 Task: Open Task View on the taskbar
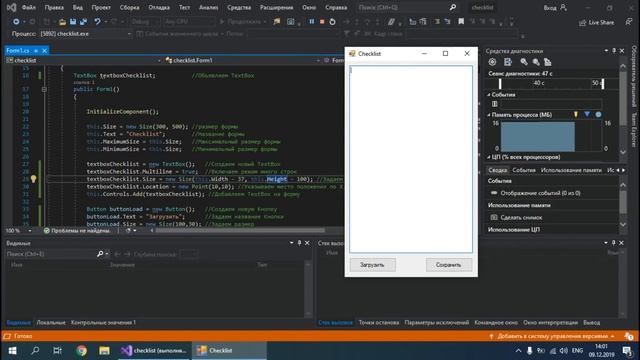point(58,351)
